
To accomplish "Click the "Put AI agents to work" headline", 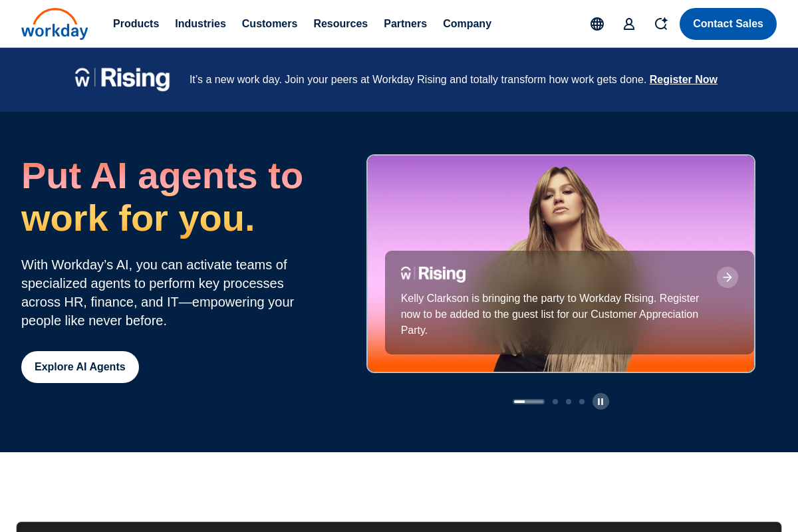I will (162, 197).
